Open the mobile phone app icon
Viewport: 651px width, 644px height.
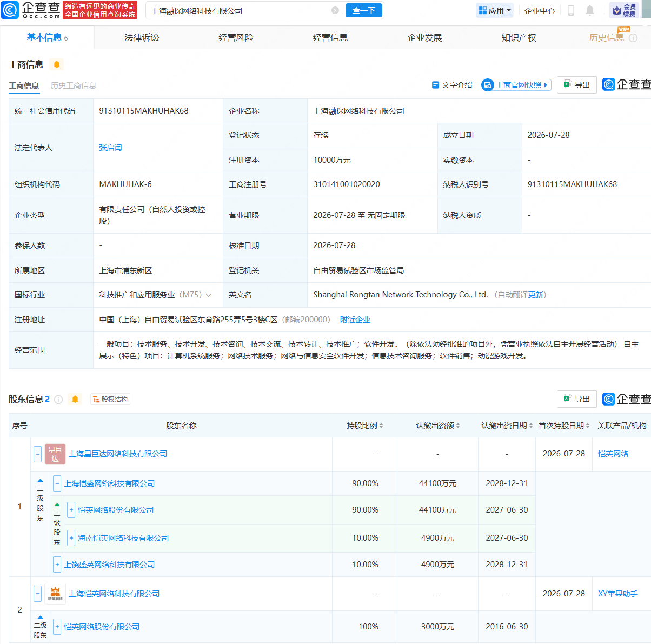point(571,10)
